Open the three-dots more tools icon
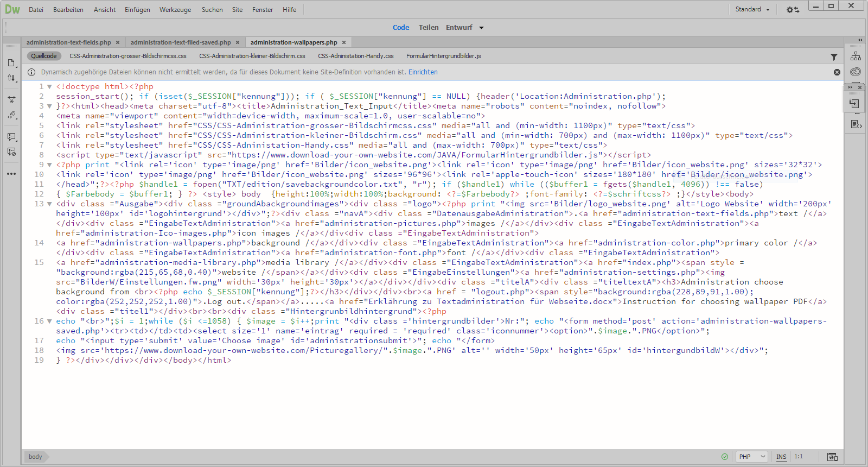Viewport: 868px width, 467px height. 11,174
